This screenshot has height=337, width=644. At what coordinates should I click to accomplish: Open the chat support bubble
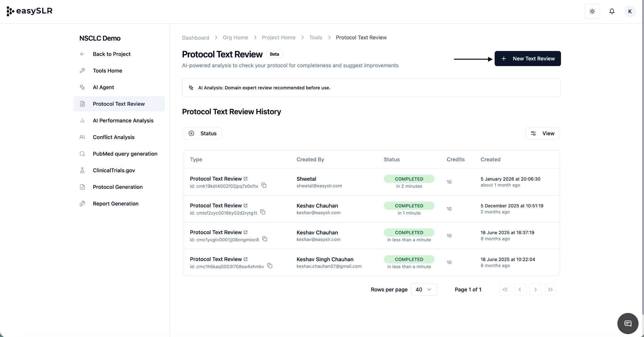tap(628, 323)
